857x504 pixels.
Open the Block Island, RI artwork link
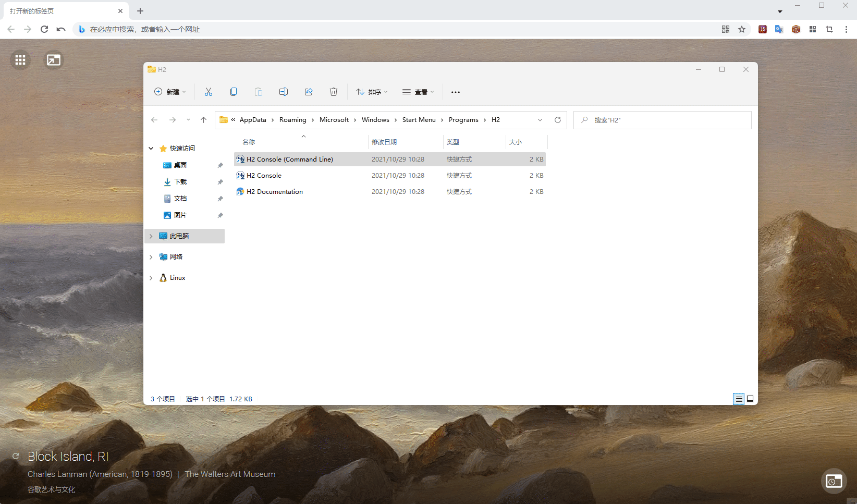[68, 457]
